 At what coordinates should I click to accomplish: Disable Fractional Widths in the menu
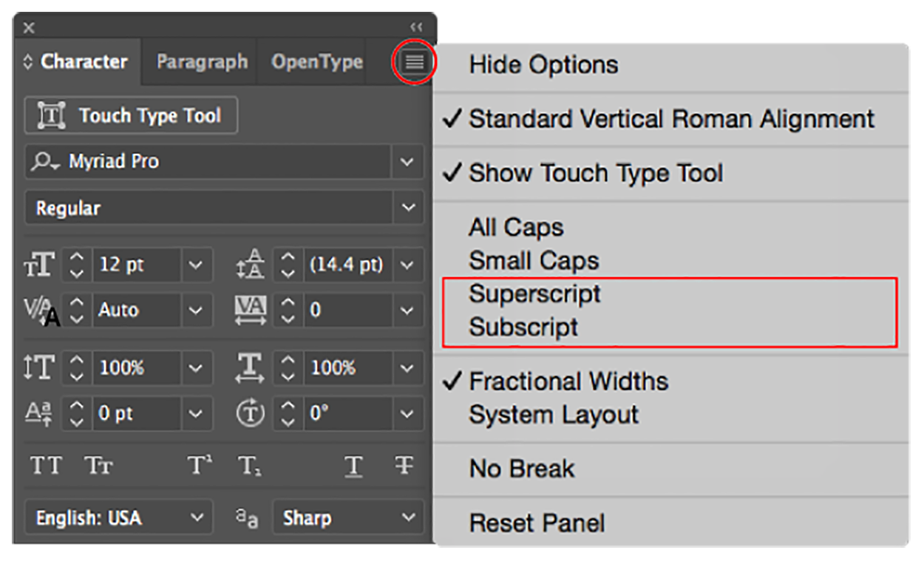click(x=568, y=381)
